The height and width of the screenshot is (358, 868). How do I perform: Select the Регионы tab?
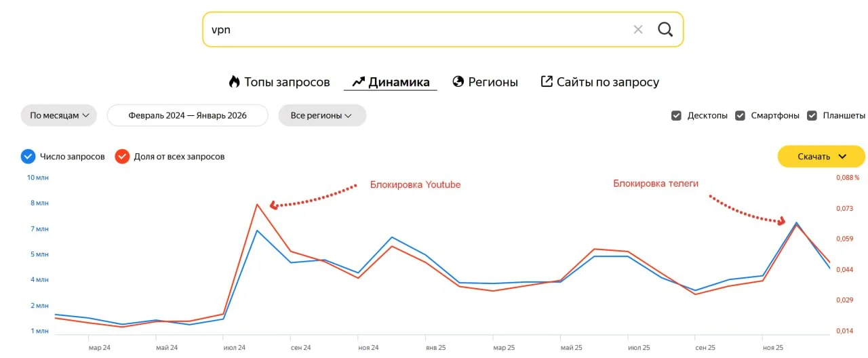point(493,82)
